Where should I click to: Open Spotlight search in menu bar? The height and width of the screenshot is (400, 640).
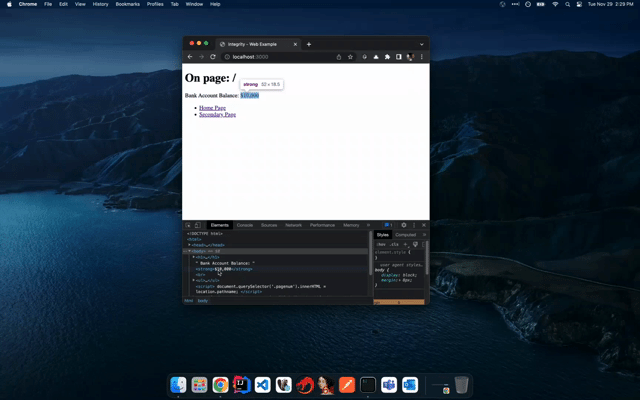click(x=567, y=4)
